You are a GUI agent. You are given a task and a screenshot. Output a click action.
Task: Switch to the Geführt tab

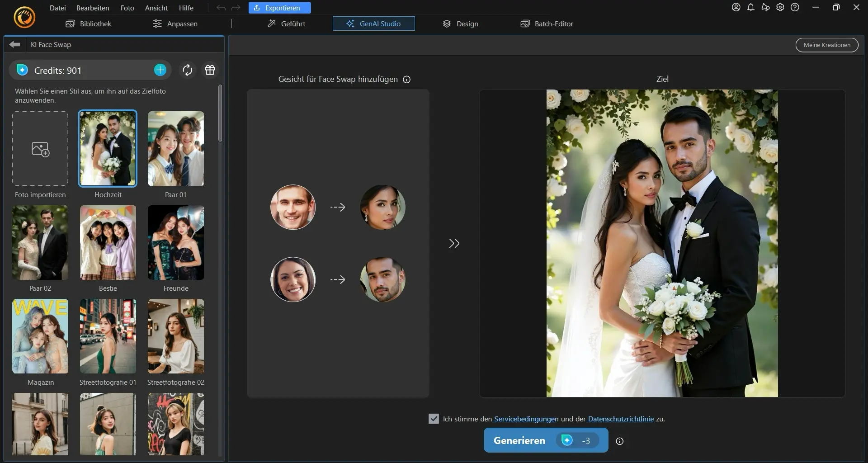click(287, 24)
